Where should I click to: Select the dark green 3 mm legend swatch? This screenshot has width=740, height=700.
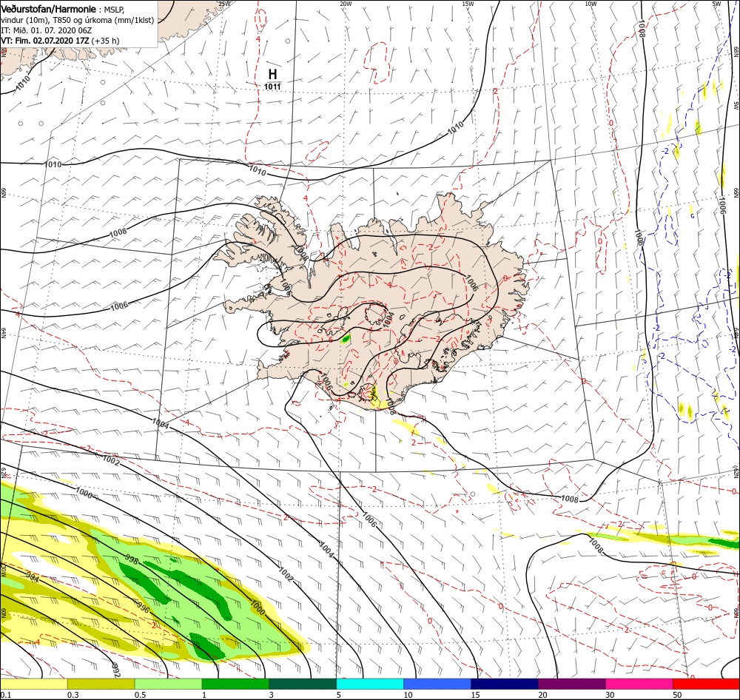303,684
